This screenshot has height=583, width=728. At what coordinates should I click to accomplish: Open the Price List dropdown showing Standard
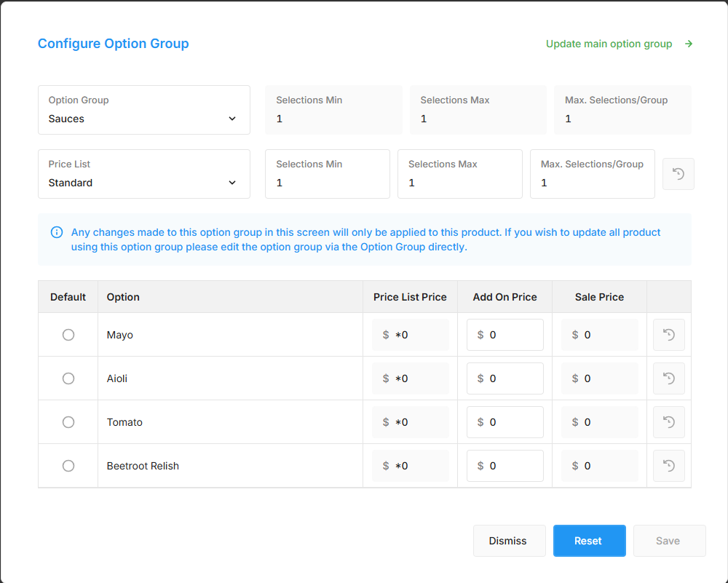pyautogui.click(x=144, y=174)
